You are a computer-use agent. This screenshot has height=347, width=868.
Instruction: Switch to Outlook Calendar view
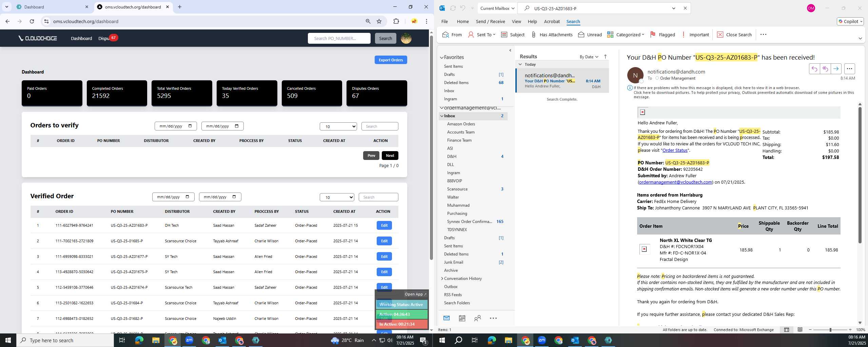pyautogui.click(x=462, y=318)
